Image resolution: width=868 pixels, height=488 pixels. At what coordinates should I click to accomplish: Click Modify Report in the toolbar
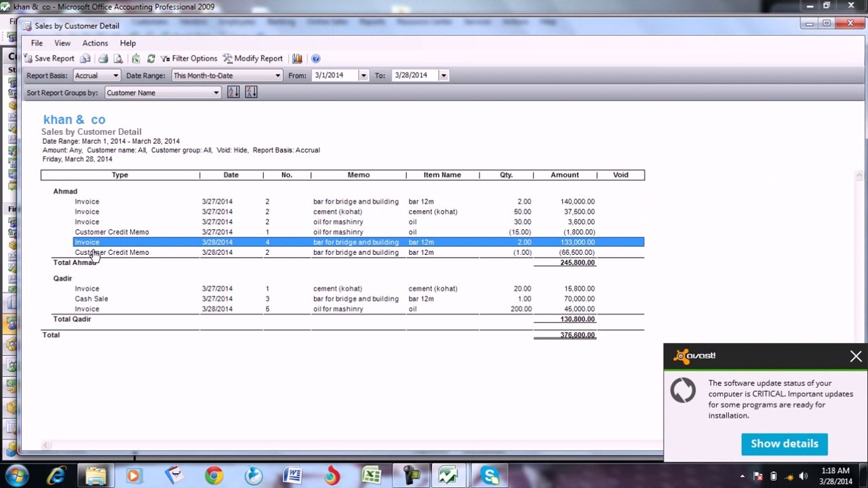[x=253, y=59]
